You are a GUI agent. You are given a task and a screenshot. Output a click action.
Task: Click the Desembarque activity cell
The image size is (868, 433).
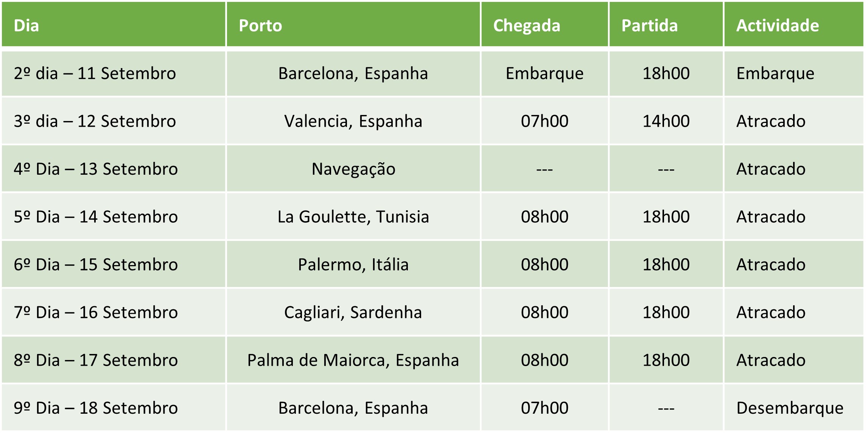coord(790,408)
